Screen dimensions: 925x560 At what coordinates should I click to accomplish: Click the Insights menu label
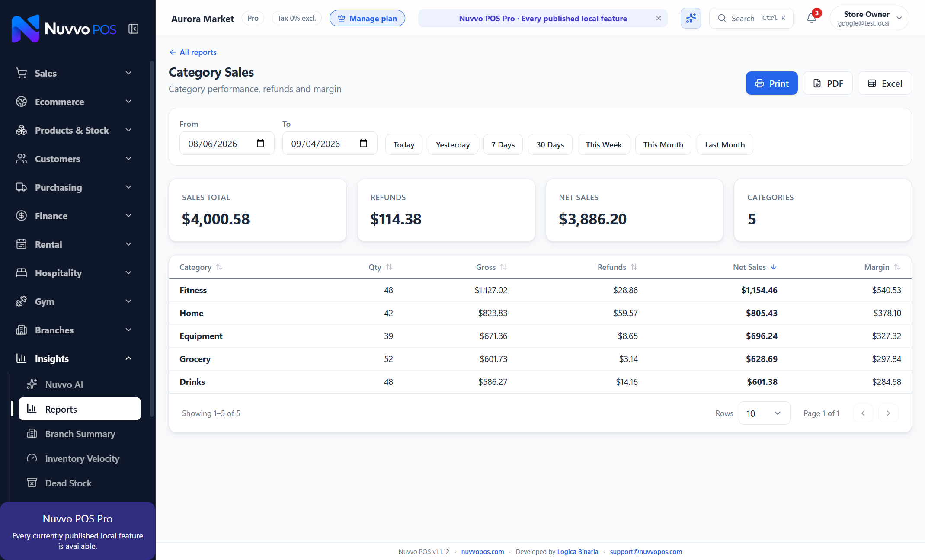[x=51, y=358]
